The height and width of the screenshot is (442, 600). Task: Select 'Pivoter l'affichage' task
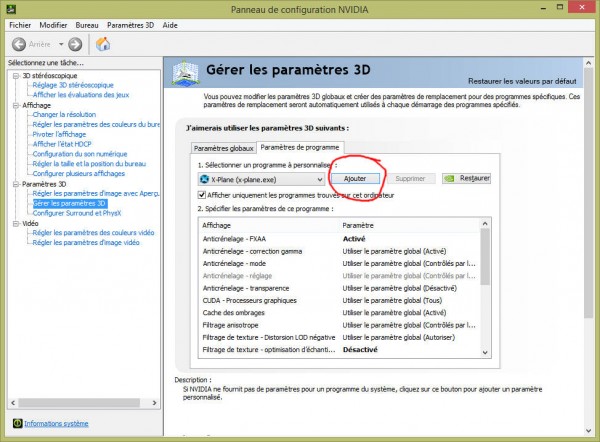[59, 134]
